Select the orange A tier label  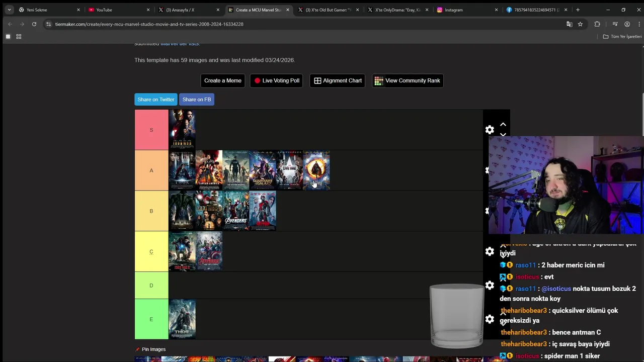coord(151,170)
